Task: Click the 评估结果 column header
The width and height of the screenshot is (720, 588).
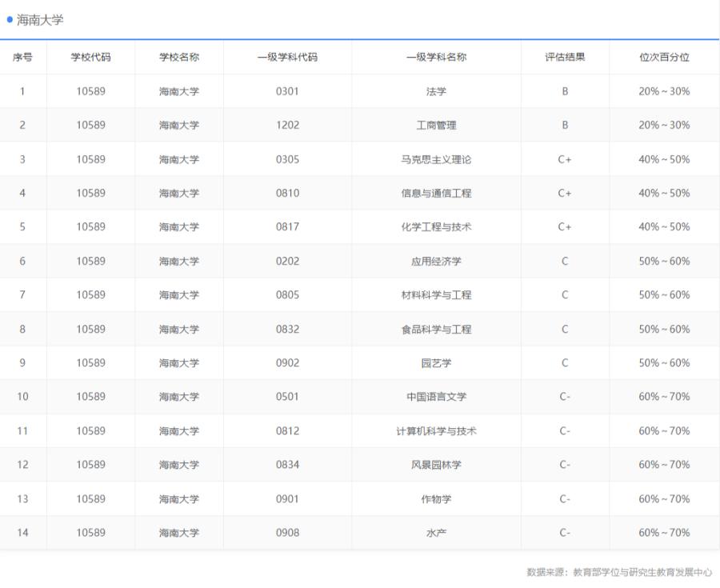Action: 565,57
